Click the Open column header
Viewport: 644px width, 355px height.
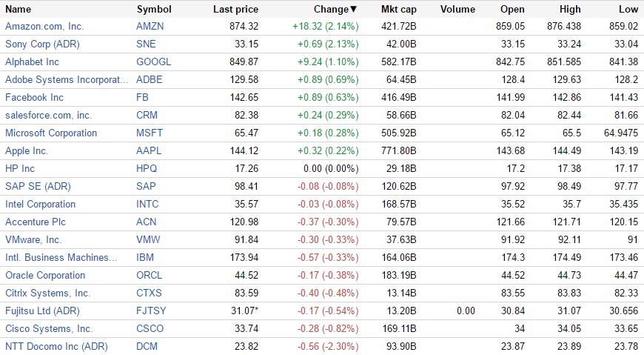coord(512,10)
